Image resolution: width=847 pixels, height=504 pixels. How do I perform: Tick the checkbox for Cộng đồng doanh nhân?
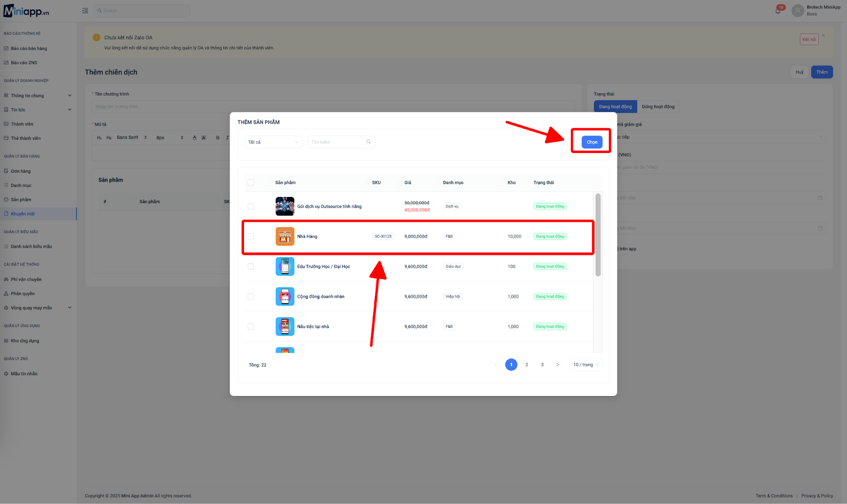click(x=251, y=296)
